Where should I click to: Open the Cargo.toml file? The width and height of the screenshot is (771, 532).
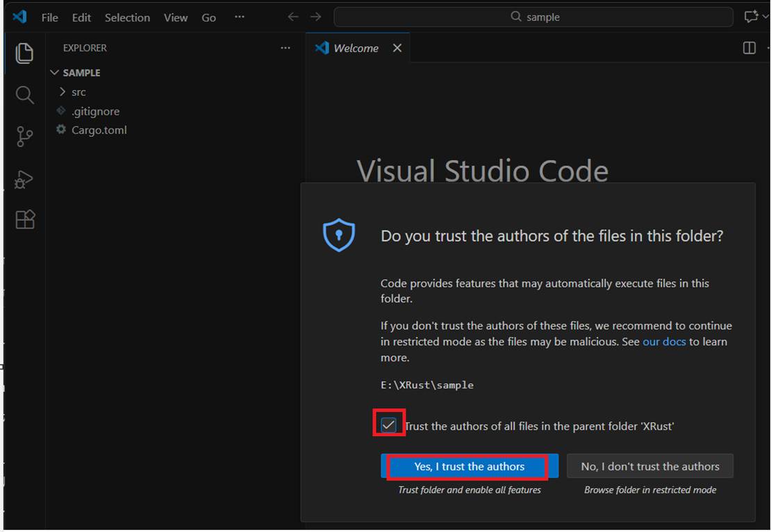click(99, 130)
